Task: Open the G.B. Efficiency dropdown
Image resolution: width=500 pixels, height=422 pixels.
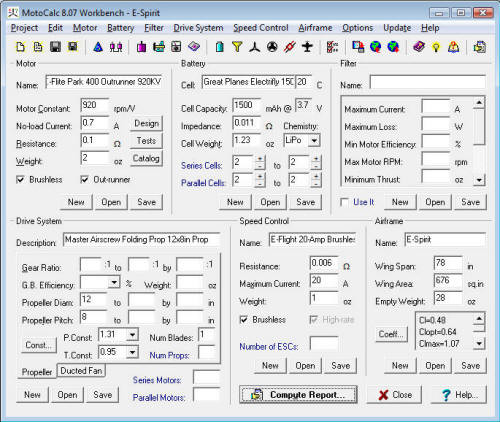Action: pos(114,283)
